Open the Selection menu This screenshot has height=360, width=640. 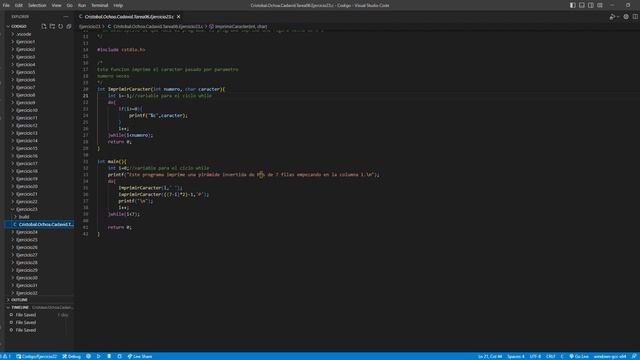(37, 5)
